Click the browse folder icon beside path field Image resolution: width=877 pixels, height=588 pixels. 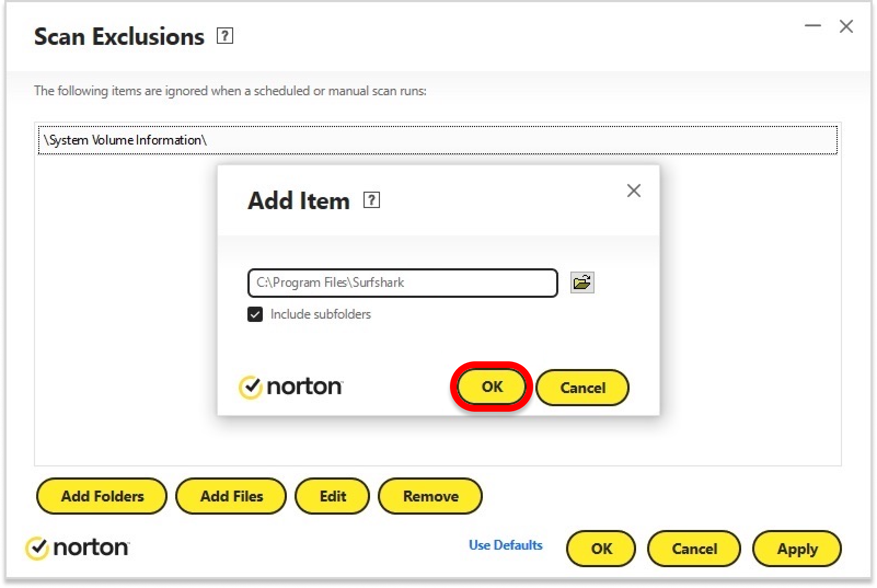point(582,283)
